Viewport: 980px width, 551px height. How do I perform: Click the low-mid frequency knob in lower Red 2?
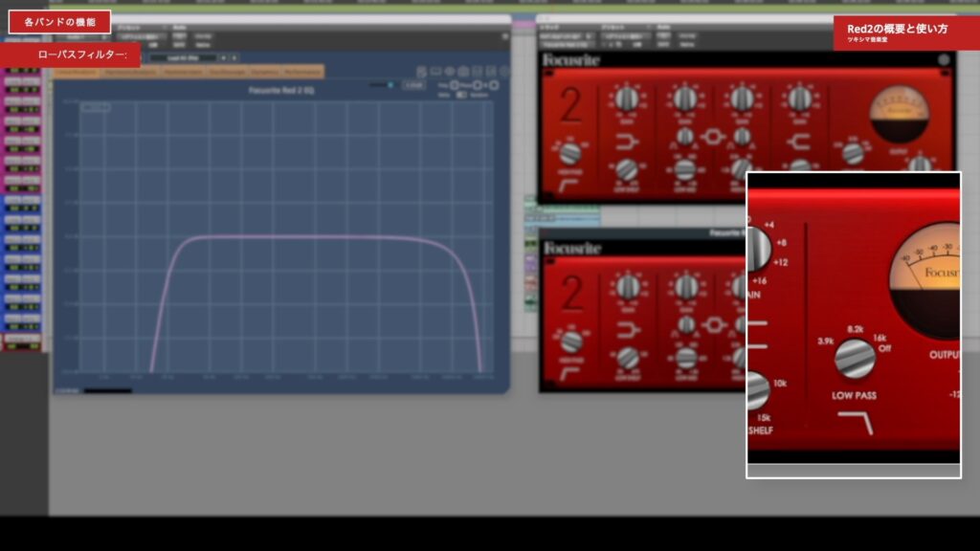[x=686, y=358]
